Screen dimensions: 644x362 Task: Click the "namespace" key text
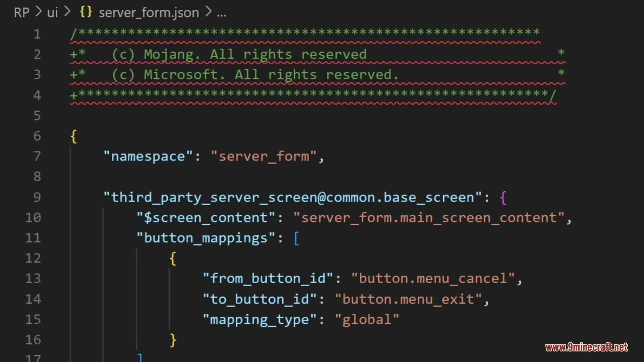[x=148, y=157]
